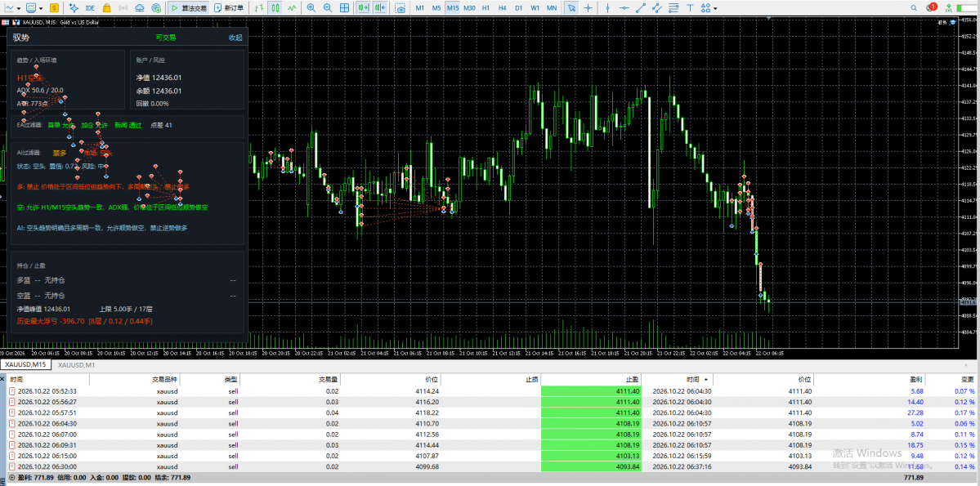This screenshot has height=486, width=980.
Task: Select the M30 timeframe
Action: coord(469,8)
